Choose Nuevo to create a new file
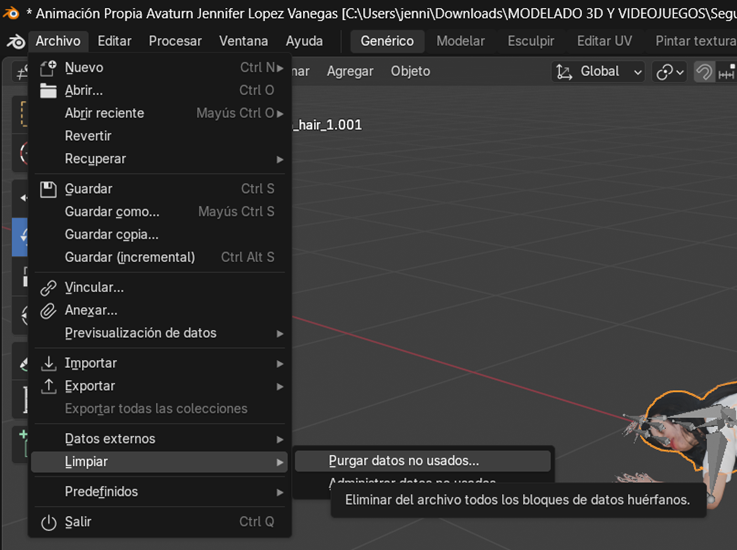This screenshot has height=550, width=737. tap(160, 68)
